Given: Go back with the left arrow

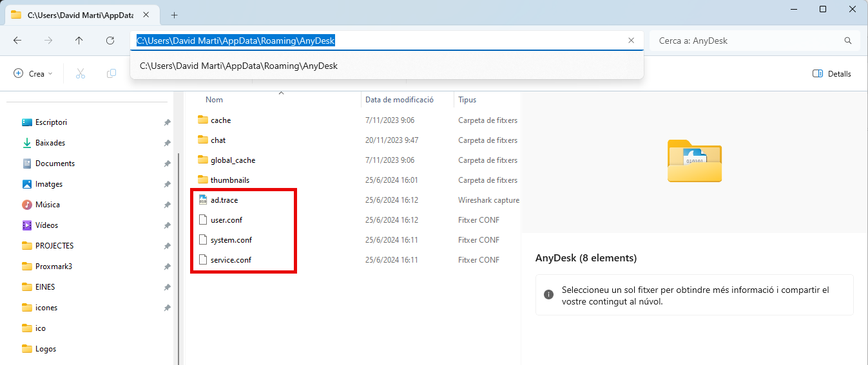Looking at the screenshot, I should (x=17, y=40).
